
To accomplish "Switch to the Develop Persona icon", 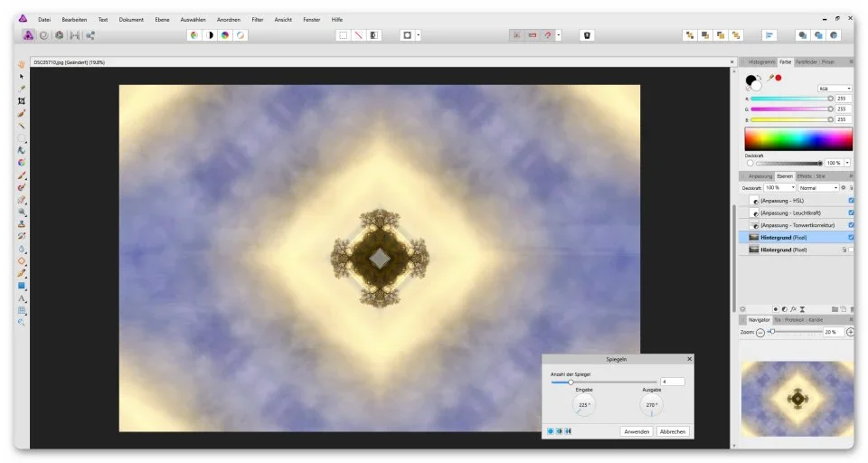I will point(60,35).
